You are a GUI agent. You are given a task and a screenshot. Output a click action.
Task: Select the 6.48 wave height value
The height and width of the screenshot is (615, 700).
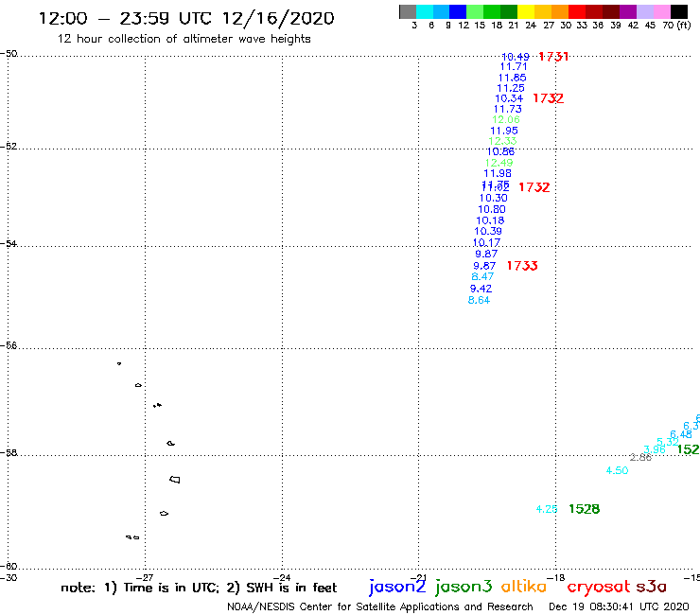(x=681, y=434)
